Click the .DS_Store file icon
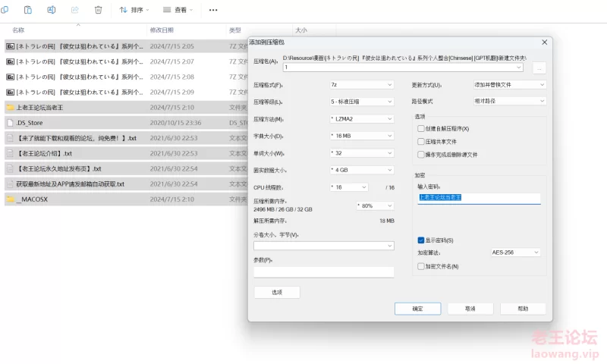The image size is (607, 364). [x=11, y=123]
